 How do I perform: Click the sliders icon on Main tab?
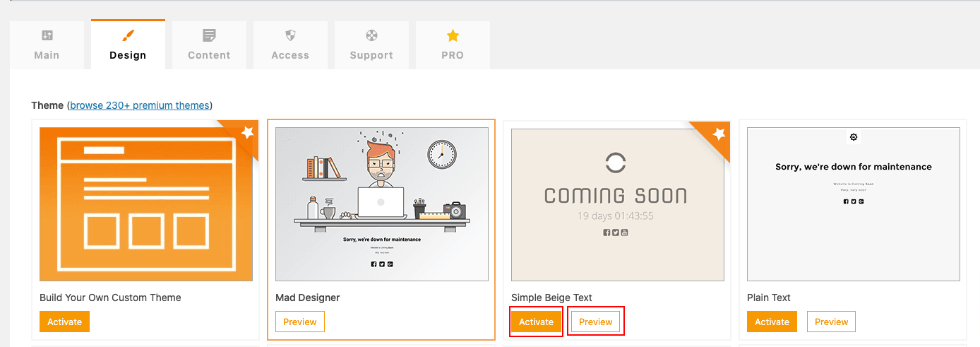47,35
